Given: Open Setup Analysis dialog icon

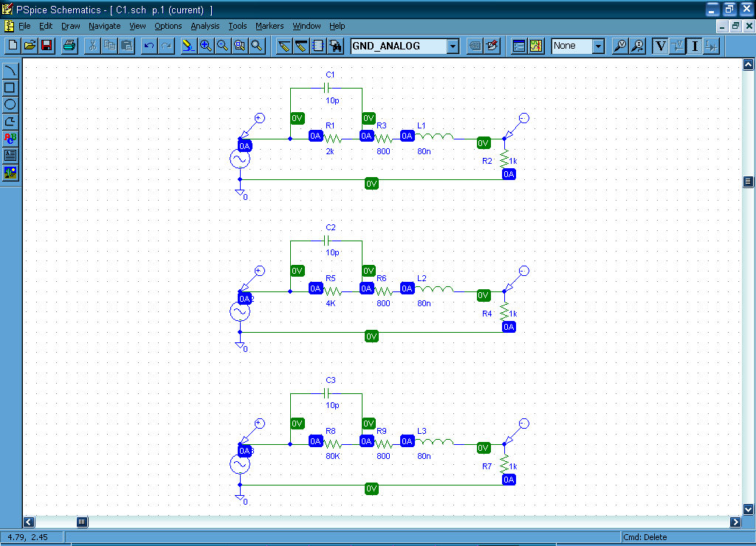Looking at the screenshot, I should point(519,46).
